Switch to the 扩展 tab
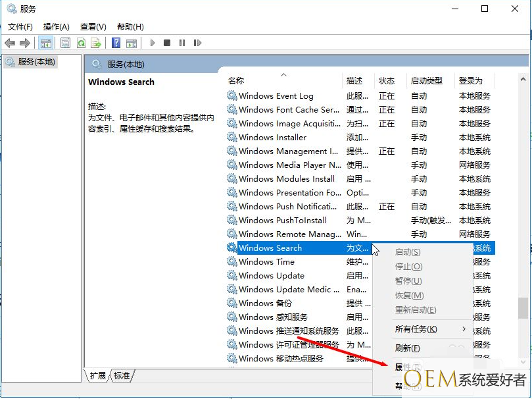The image size is (532, 399). (98, 376)
